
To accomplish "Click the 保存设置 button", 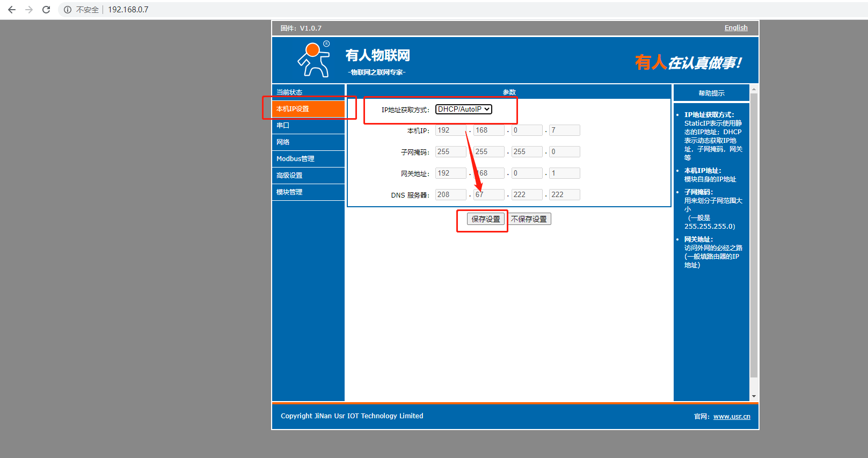I will pos(486,219).
